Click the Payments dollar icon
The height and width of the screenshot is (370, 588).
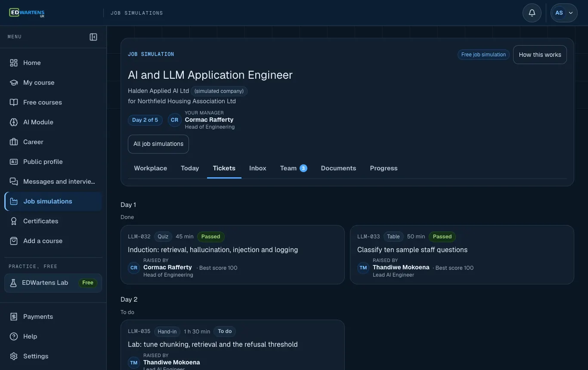coord(14,317)
